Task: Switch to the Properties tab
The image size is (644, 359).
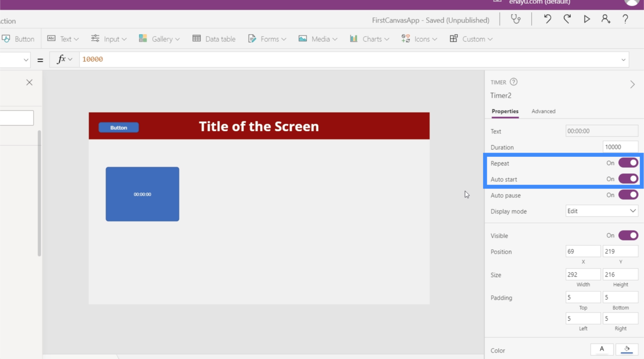Action: (505, 111)
